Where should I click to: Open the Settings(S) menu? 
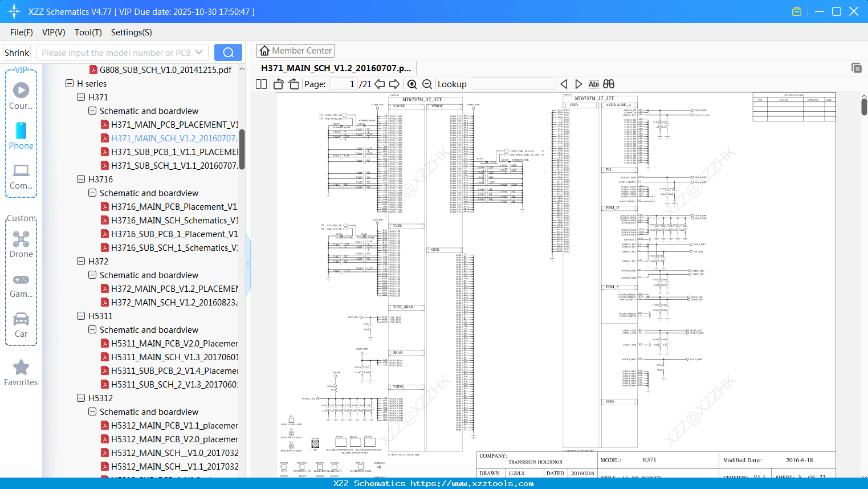(x=131, y=32)
